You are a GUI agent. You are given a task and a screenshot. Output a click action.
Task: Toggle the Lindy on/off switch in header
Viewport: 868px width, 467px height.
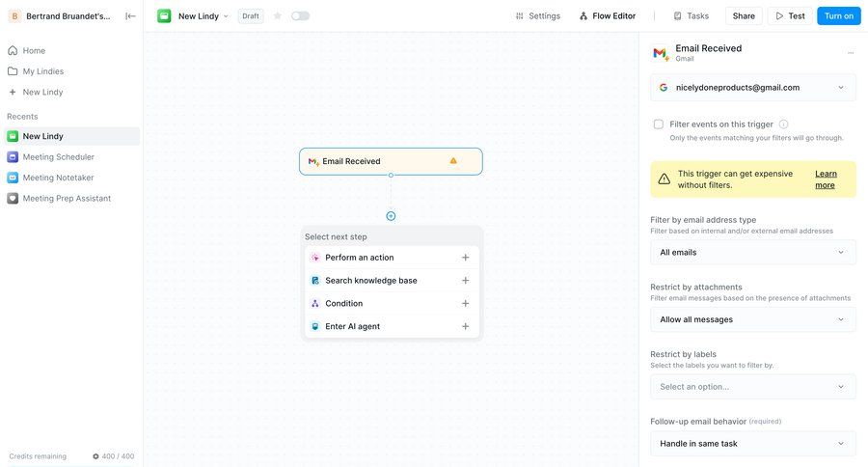pyautogui.click(x=301, y=16)
